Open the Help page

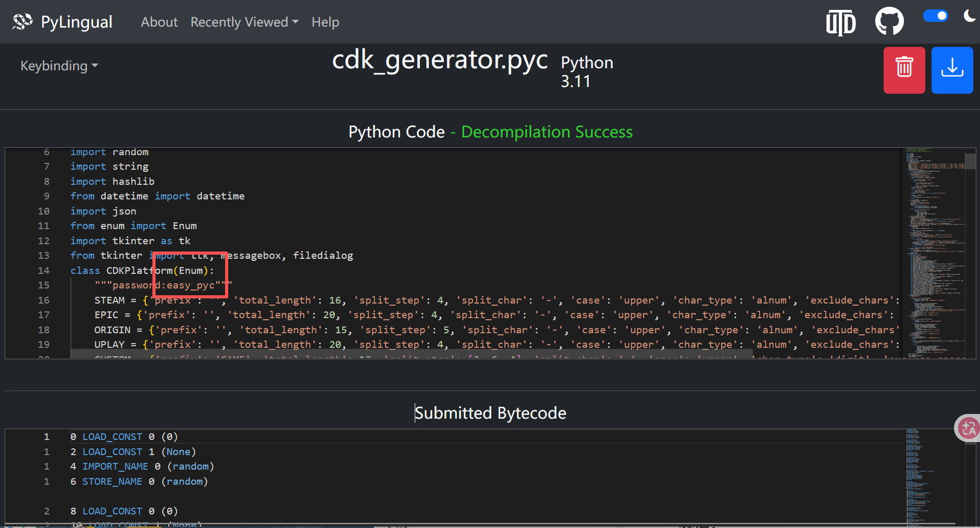pos(325,22)
